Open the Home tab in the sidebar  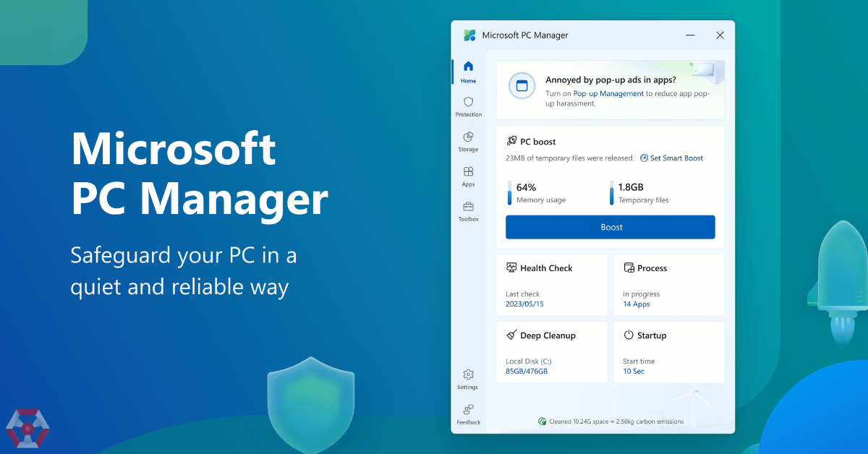(468, 72)
